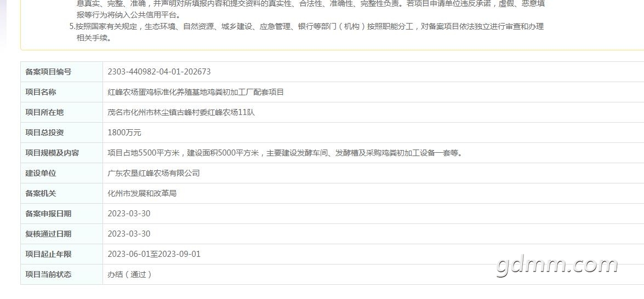Select the 建设单位 label cell

point(61,173)
